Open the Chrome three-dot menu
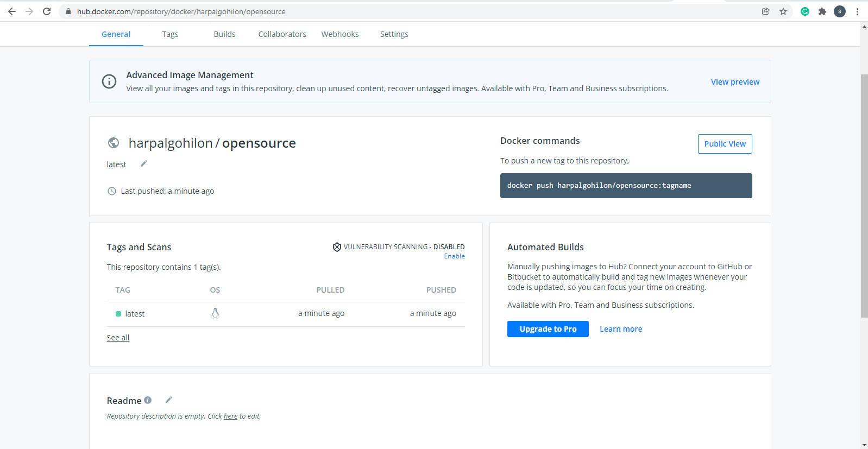The height and width of the screenshot is (449, 868). point(857,11)
